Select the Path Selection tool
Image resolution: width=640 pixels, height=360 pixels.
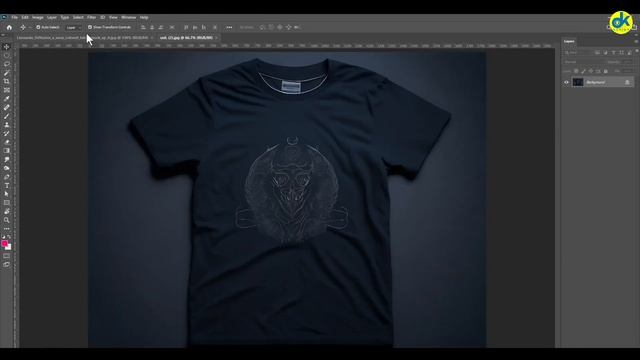pyautogui.click(x=7, y=194)
